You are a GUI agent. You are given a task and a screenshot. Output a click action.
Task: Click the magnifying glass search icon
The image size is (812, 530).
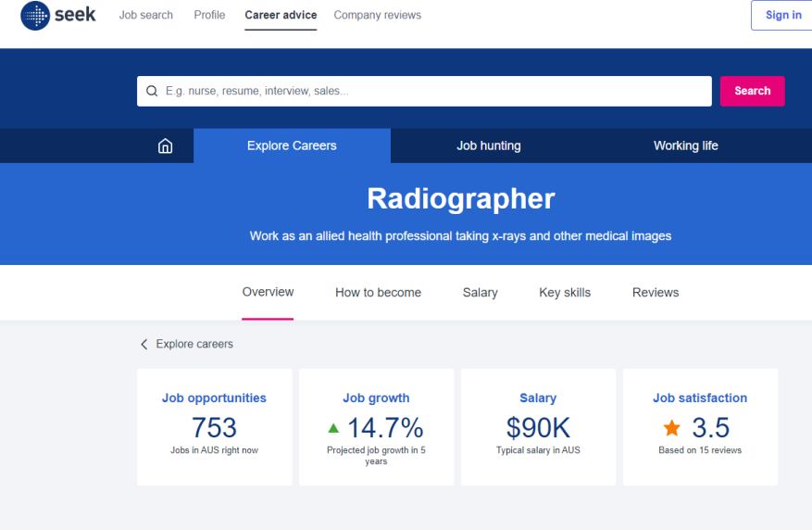pos(152,91)
